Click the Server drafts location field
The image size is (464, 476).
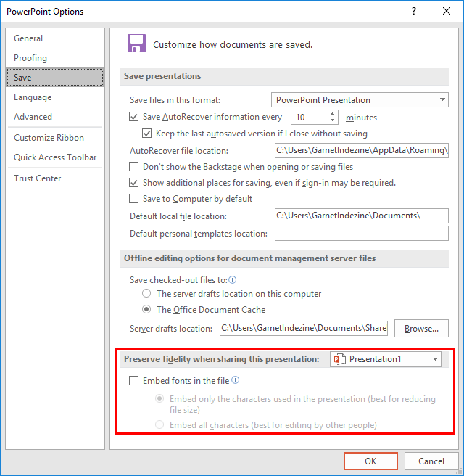(x=304, y=328)
